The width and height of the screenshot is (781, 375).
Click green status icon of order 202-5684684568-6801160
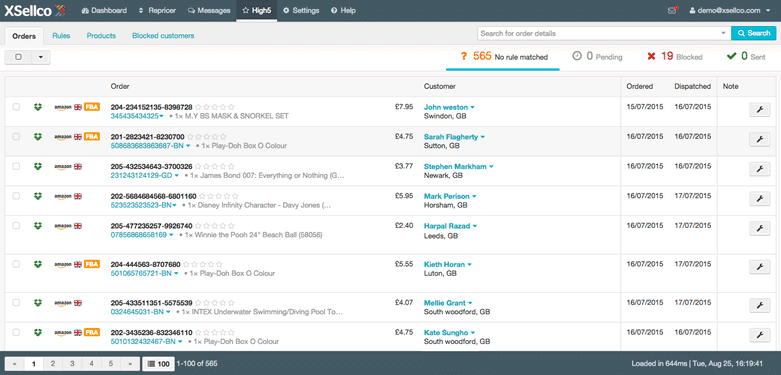tap(38, 196)
